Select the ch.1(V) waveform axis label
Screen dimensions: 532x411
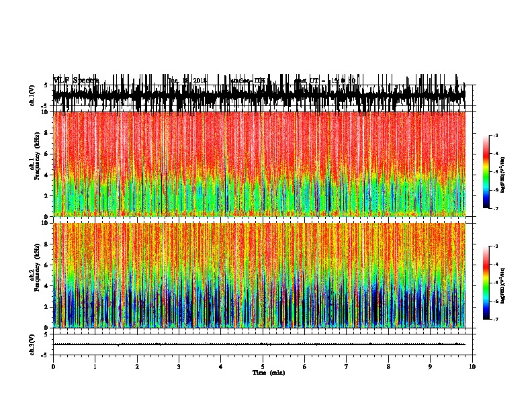(32, 95)
